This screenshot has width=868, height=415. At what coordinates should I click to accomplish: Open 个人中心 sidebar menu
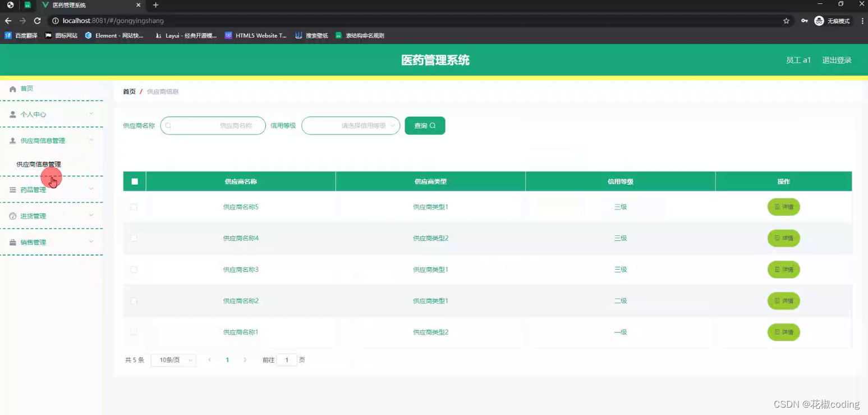(51, 115)
